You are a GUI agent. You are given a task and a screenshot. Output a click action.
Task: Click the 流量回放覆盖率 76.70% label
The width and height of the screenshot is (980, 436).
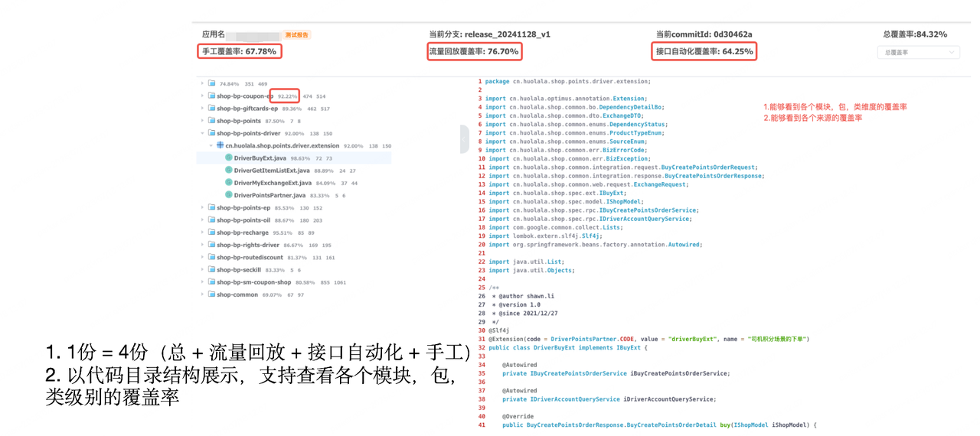(474, 52)
